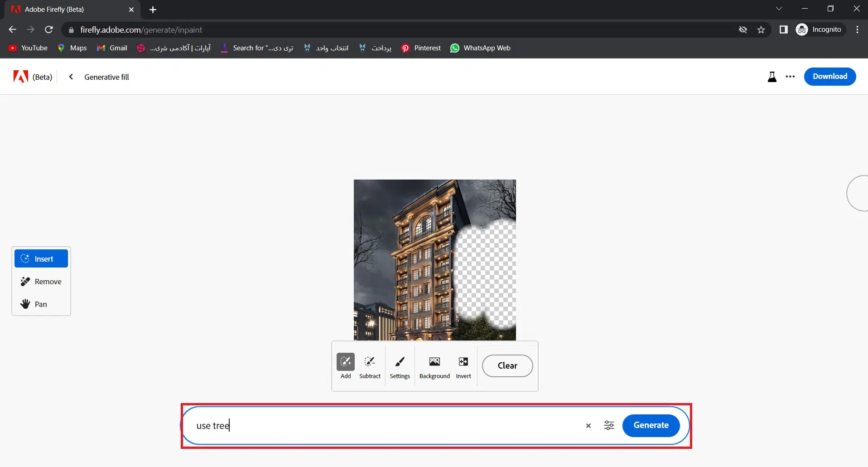
Task: Open the beaker labs icon
Action: [772, 77]
